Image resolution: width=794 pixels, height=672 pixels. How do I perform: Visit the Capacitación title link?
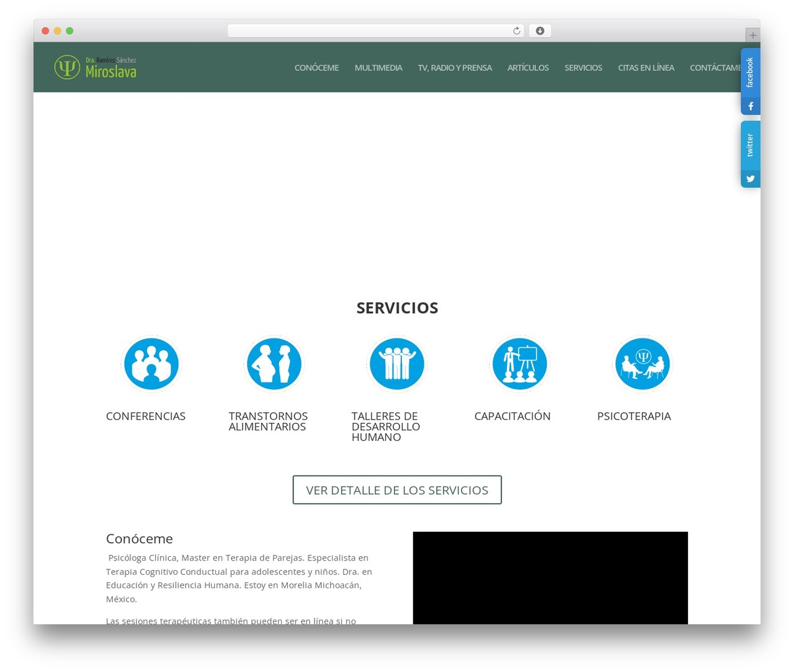tap(512, 416)
